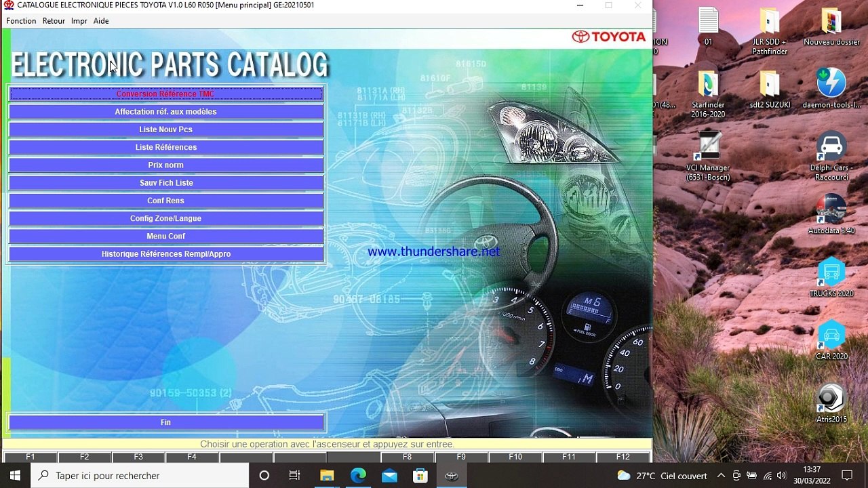The height and width of the screenshot is (488, 868).
Task: Open the Impr menu
Action: (79, 21)
